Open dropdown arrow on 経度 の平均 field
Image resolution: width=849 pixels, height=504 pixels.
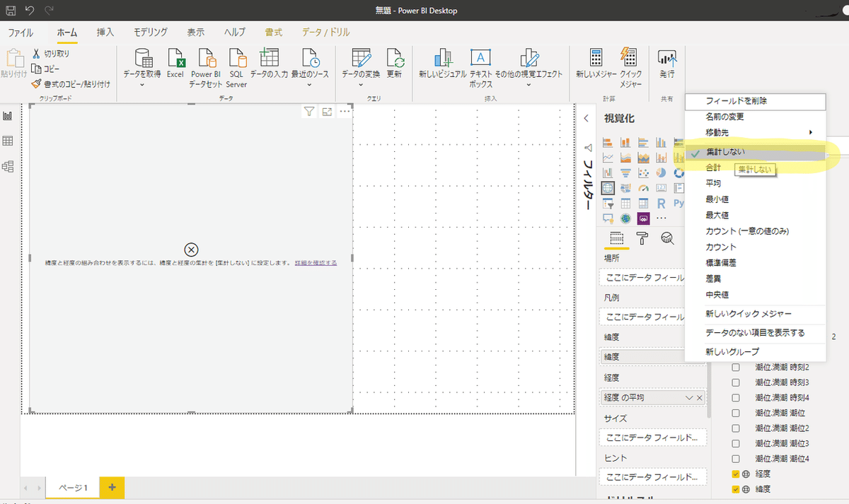click(x=690, y=398)
